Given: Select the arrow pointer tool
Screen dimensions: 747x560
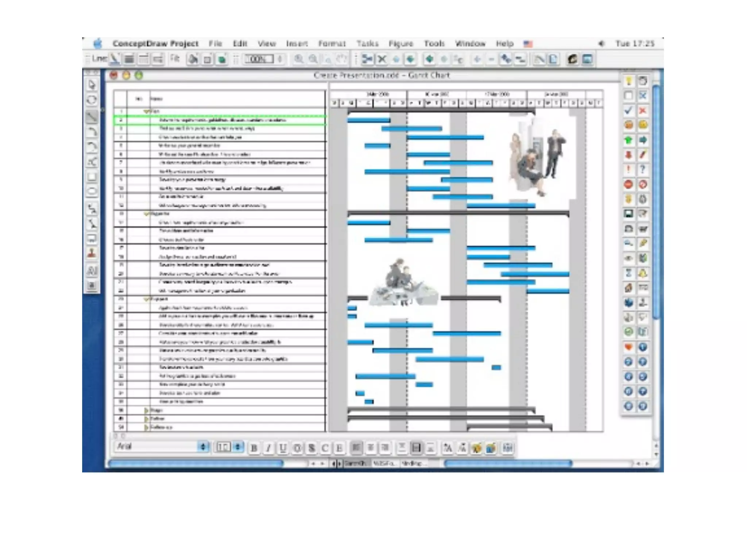Looking at the screenshot, I should tap(92, 85).
